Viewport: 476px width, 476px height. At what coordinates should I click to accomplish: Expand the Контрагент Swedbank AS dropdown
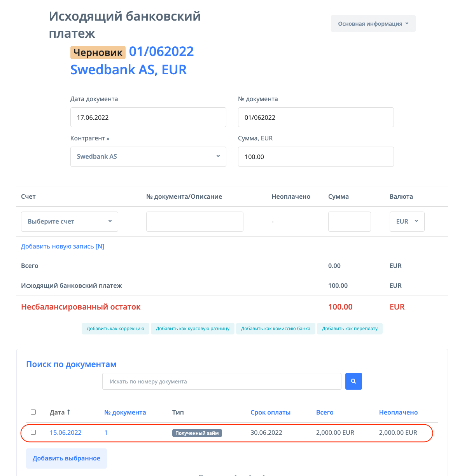pyautogui.click(x=148, y=157)
